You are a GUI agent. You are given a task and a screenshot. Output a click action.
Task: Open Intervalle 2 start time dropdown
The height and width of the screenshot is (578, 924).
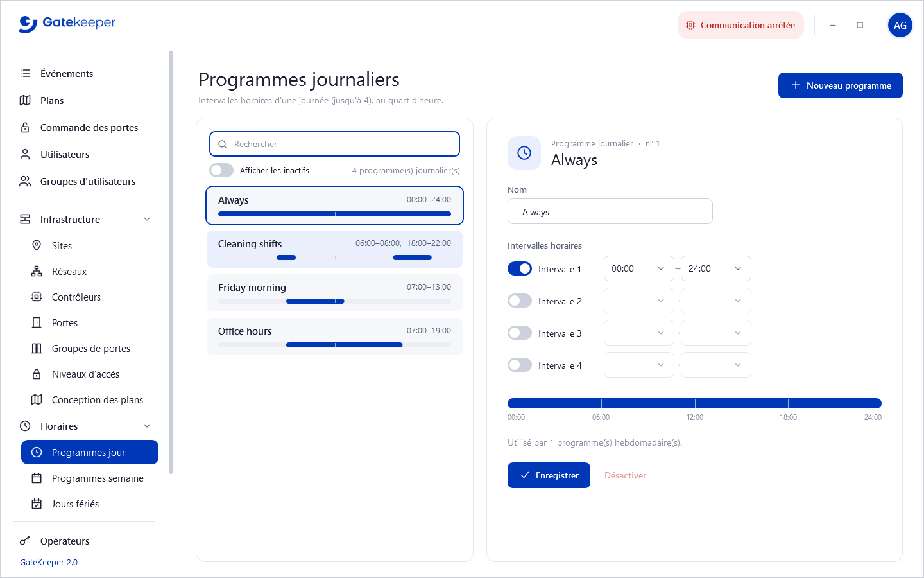(x=639, y=301)
